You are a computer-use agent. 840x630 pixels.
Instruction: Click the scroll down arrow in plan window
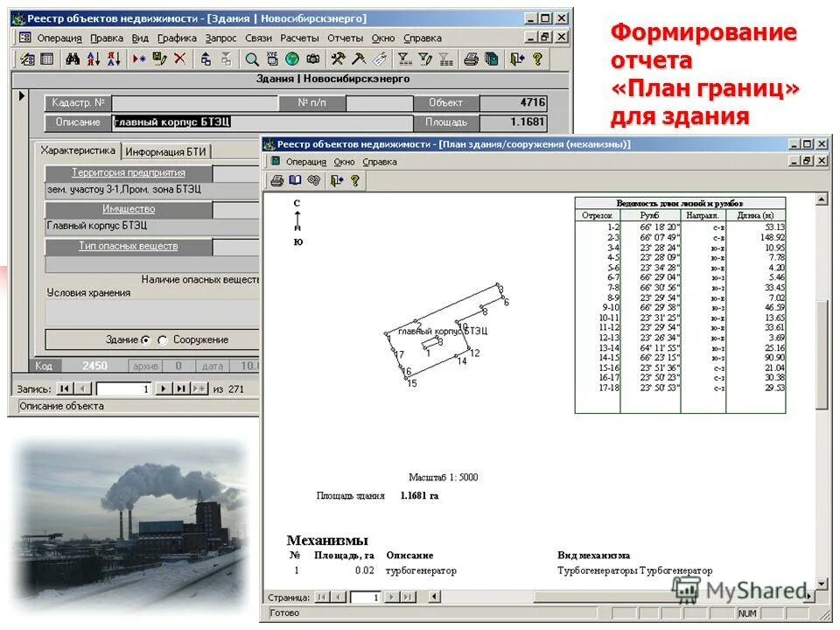822,584
